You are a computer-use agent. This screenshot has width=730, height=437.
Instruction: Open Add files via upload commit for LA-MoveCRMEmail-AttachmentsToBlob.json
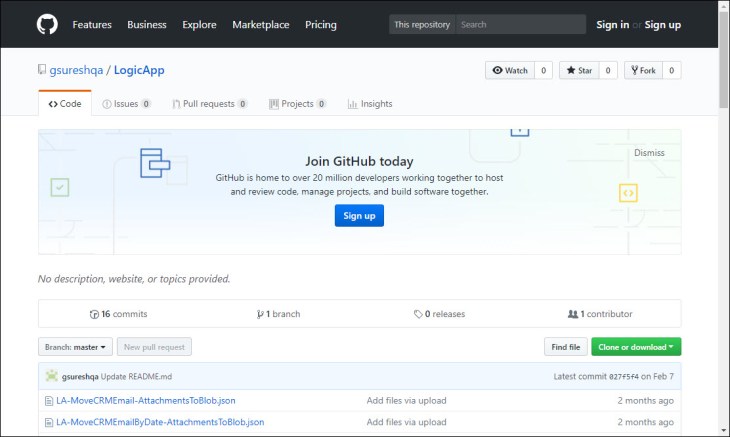[x=406, y=401]
